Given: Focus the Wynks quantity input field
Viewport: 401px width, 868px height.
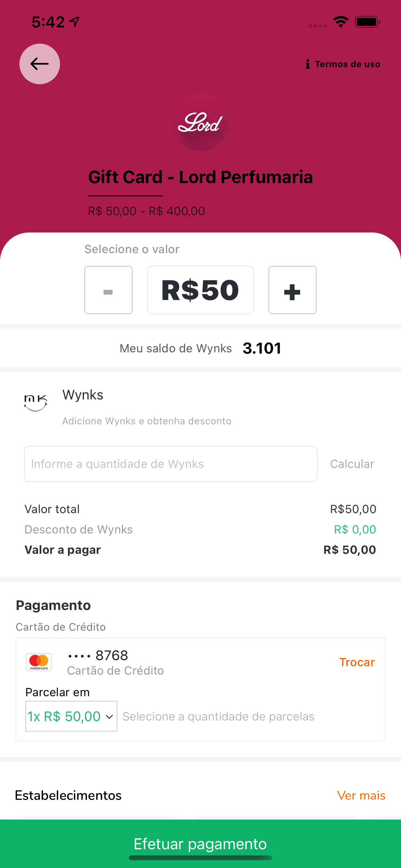Looking at the screenshot, I should point(170,464).
